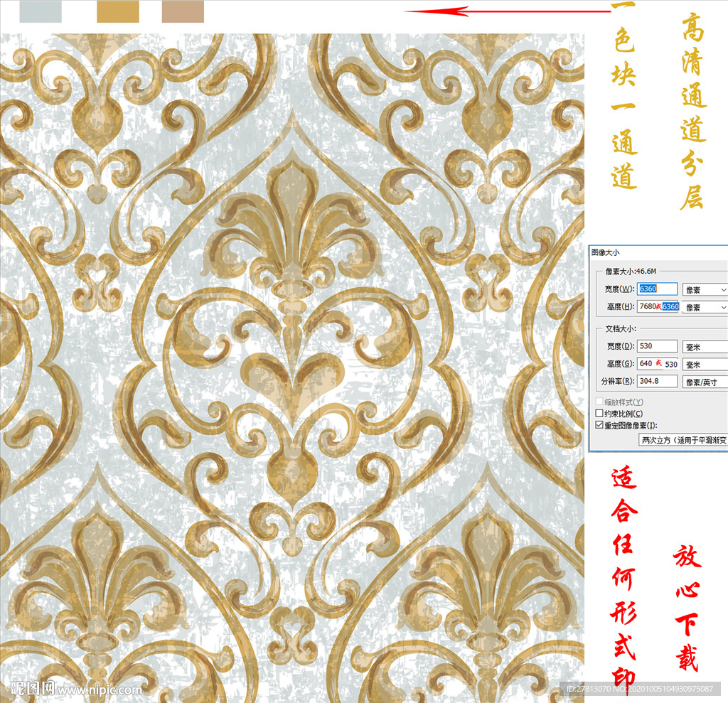Click the 缩放样式 checkbox
728x703 pixels.
(x=599, y=402)
